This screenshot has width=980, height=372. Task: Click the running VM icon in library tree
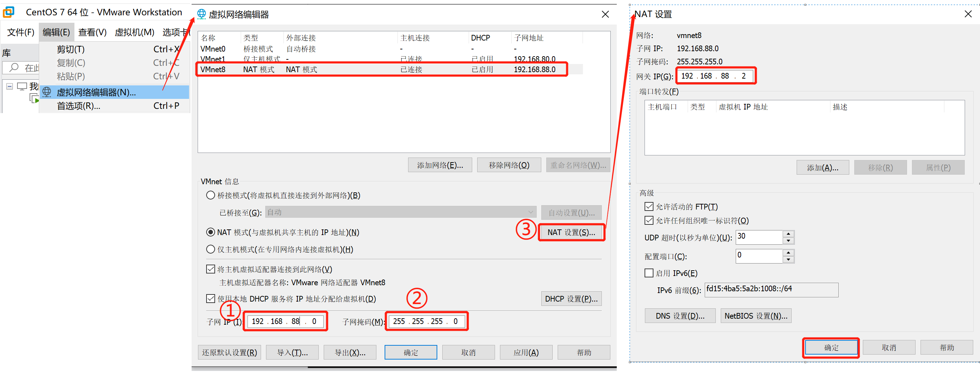[x=34, y=99]
